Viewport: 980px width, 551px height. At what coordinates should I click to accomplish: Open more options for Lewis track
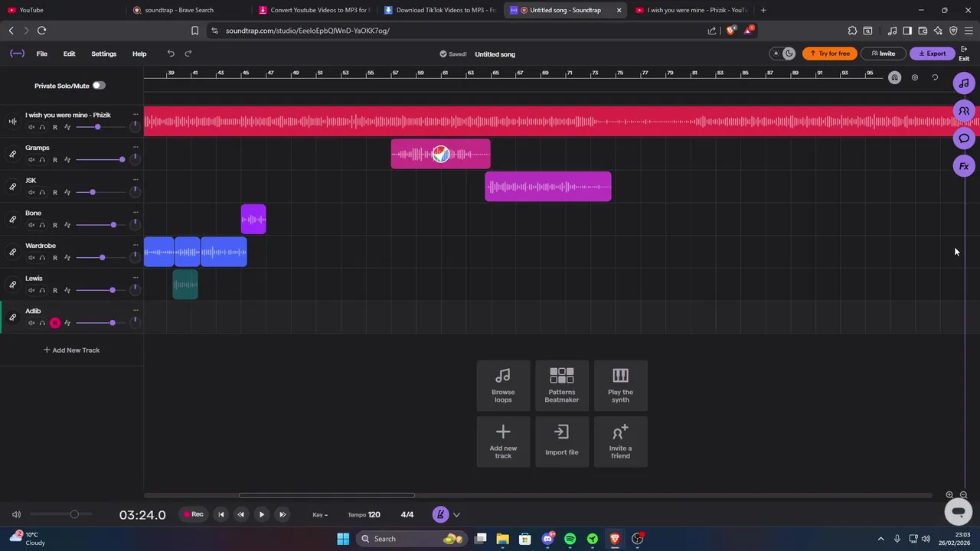coord(136,278)
